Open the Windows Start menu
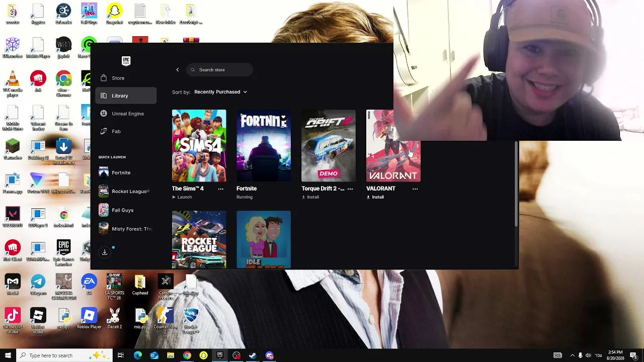The height and width of the screenshot is (362, 644). 8,355
